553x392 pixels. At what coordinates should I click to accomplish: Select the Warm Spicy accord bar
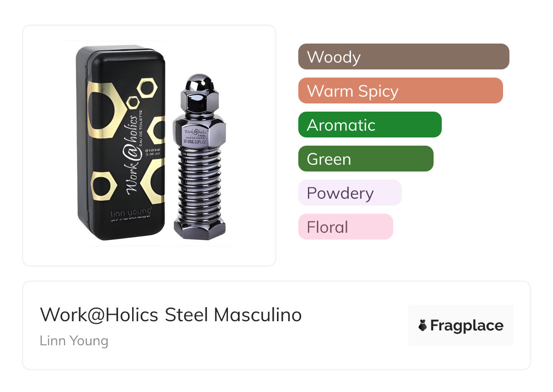[400, 91]
